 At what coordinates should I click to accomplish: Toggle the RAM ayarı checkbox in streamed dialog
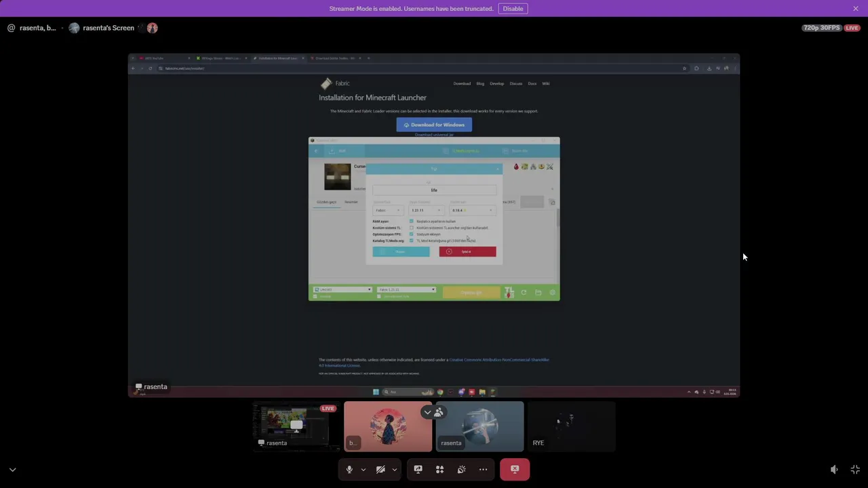tap(412, 221)
